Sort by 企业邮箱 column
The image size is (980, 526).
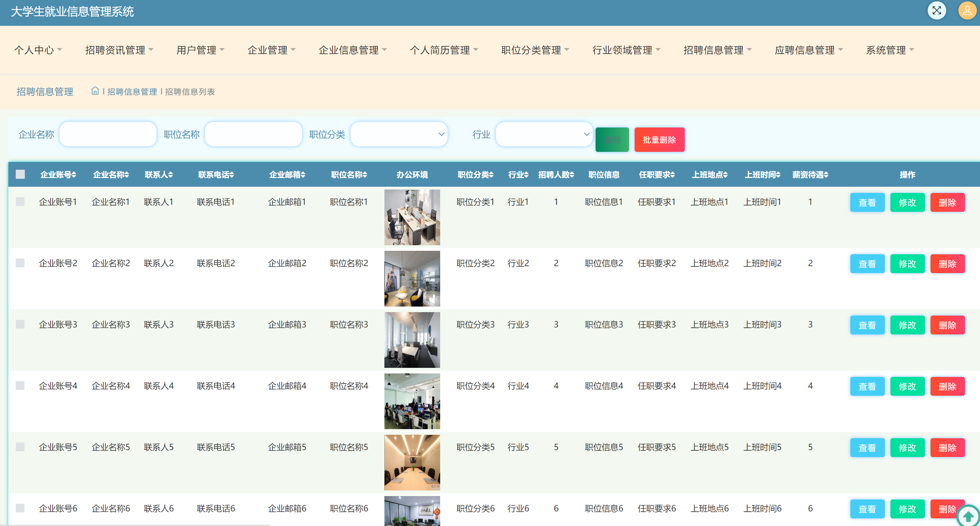[287, 175]
